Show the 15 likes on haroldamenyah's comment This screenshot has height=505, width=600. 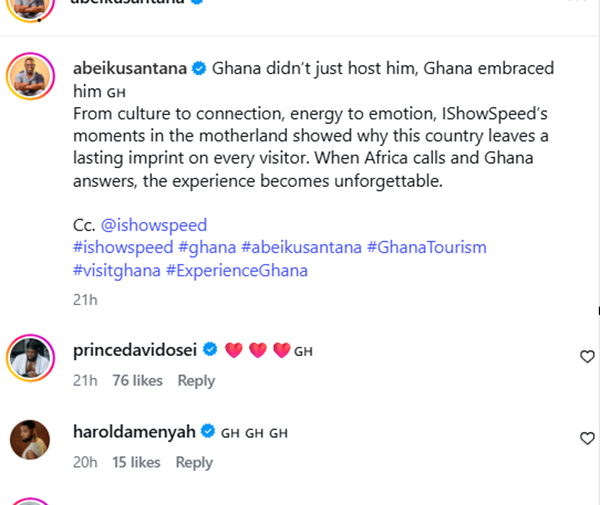136,462
